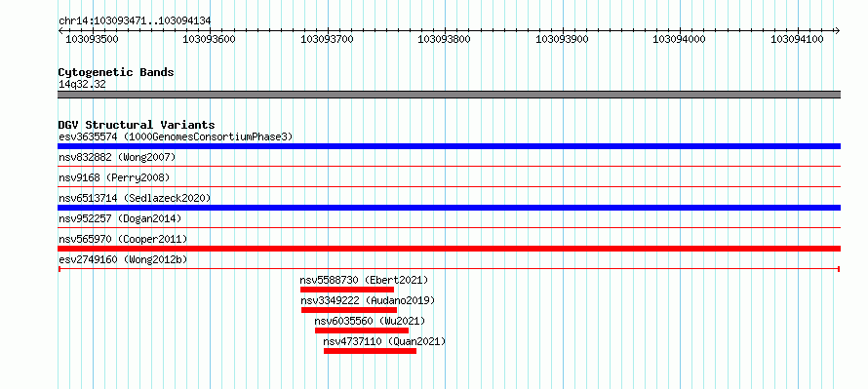Viewport: 868px width, 389px height.
Task: Click the nsv4737110 (Quan2021) label
Action: click(x=384, y=341)
